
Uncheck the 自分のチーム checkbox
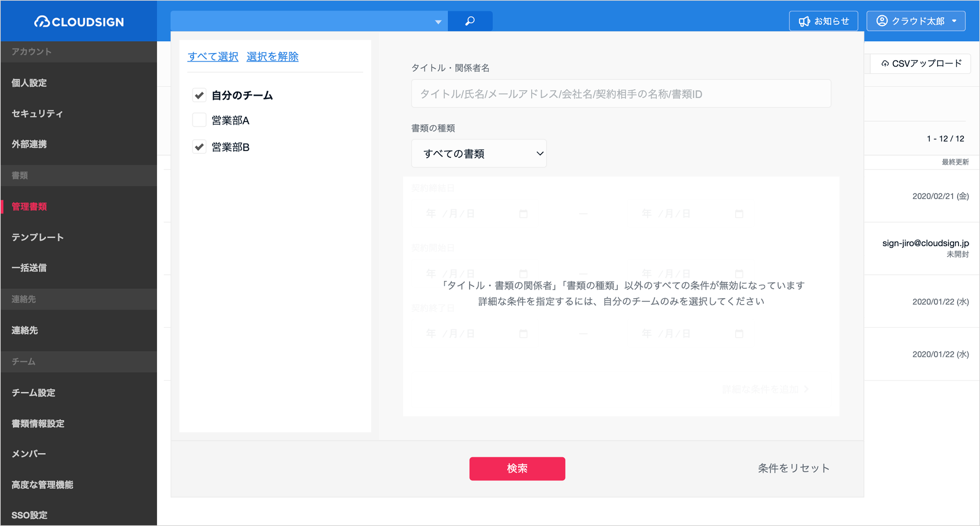click(x=199, y=95)
